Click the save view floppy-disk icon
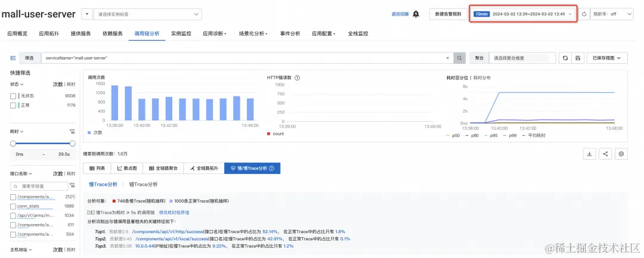644x258 pixels. click(578, 58)
